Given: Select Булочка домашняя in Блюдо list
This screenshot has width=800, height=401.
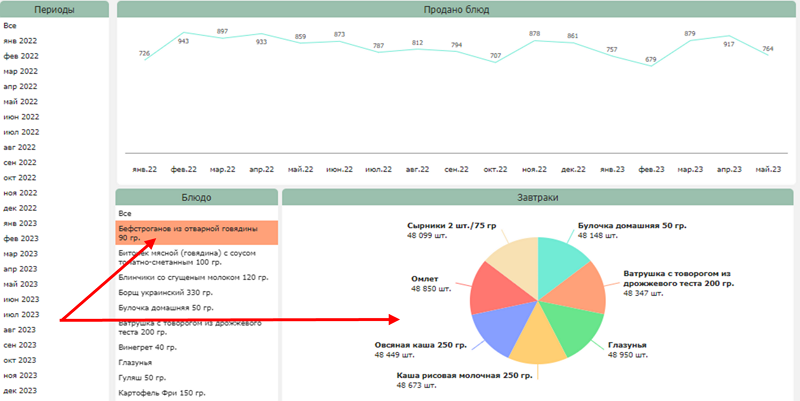Looking at the screenshot, I should pyautogui.click(x=166, y=308).
